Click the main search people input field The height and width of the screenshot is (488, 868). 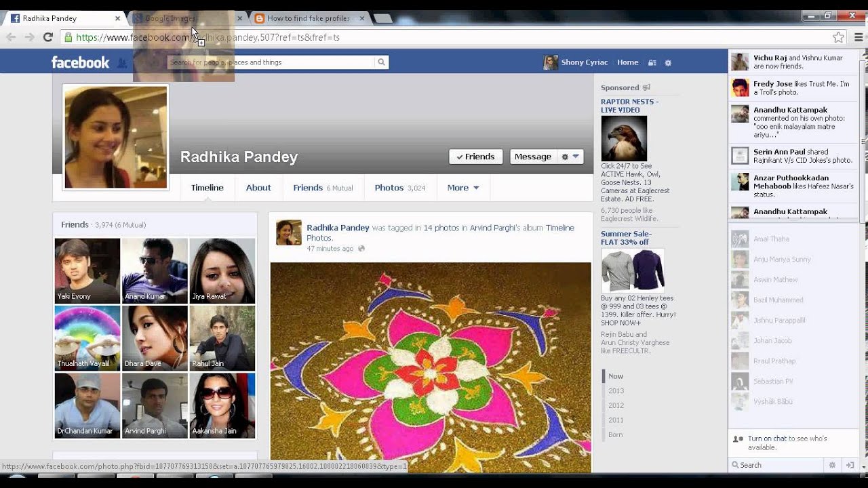click(x=271, y=62)
